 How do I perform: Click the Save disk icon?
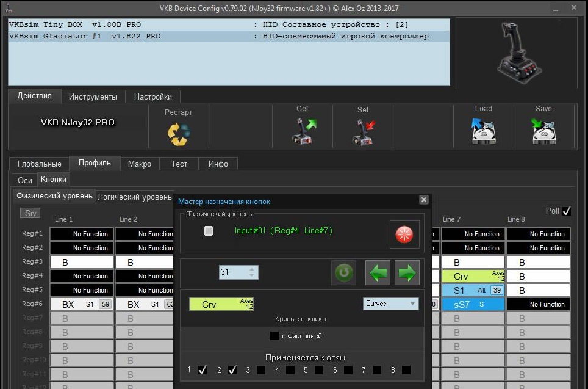543,131
